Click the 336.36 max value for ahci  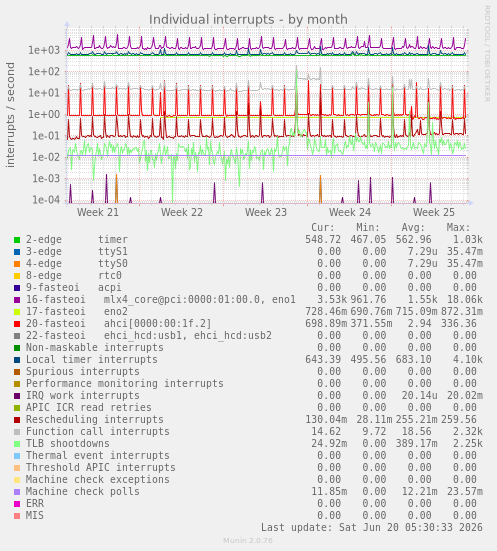click(x=459, y=324)
